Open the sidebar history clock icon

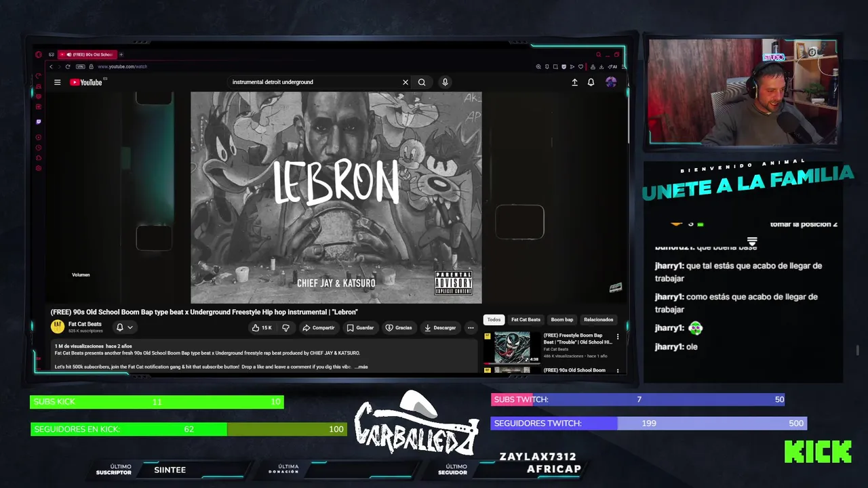coord(39,148)
